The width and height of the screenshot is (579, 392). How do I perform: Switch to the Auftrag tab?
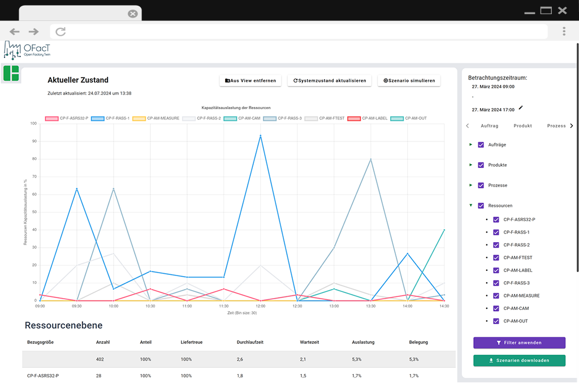[489, 126]
